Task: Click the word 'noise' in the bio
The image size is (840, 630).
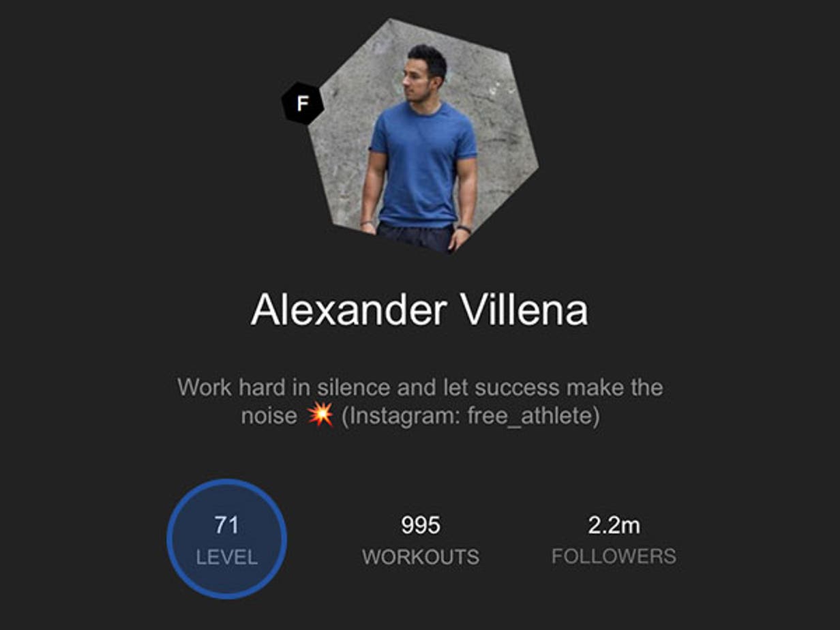Action: (269, 416)
